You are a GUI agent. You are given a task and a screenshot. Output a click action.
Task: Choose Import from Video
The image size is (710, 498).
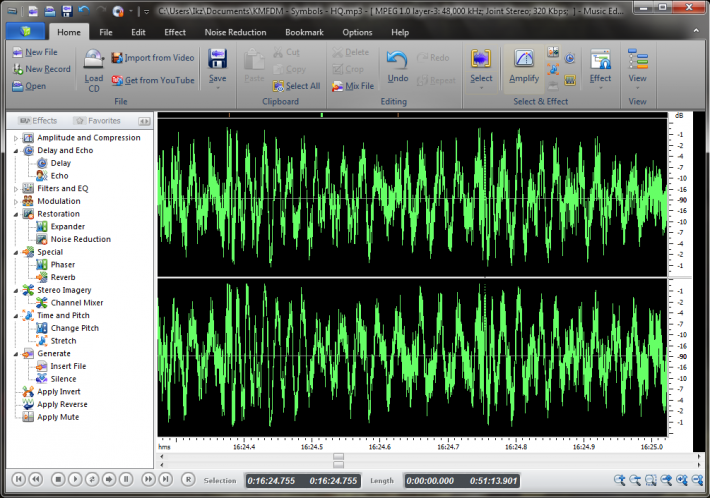coord(153,58)
